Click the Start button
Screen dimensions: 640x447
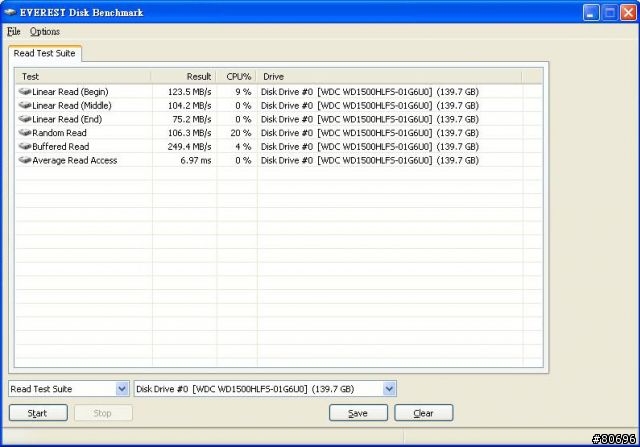(38, 413)
